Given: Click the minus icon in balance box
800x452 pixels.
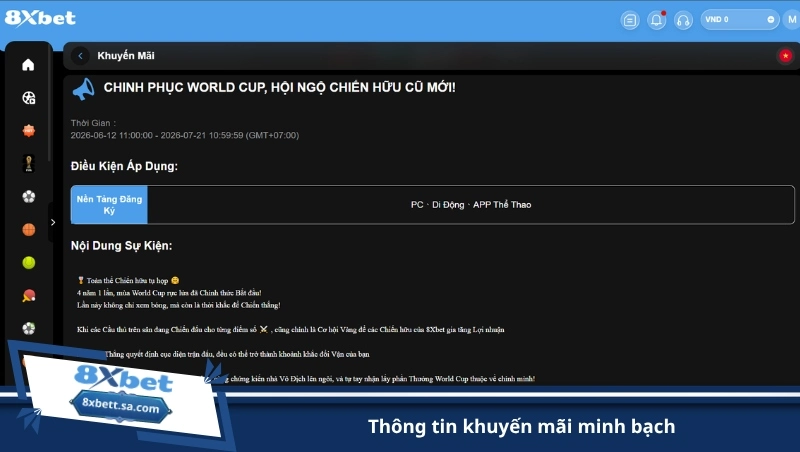Looking at the screenshot, I should pyautogui.click(x=770, y=20).
